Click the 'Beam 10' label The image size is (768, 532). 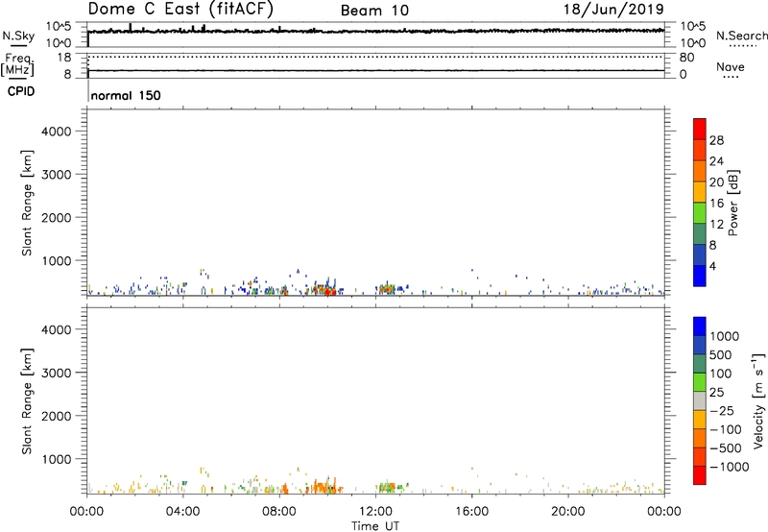tap(374, 11)
